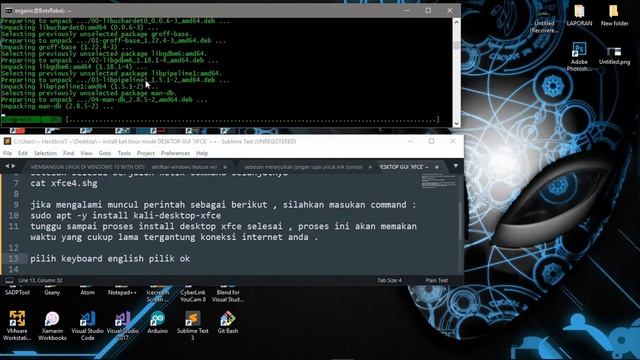Click the Atom desktop shortcut label
This screenshot has height=360, width=640.
[x=87, y=292]
